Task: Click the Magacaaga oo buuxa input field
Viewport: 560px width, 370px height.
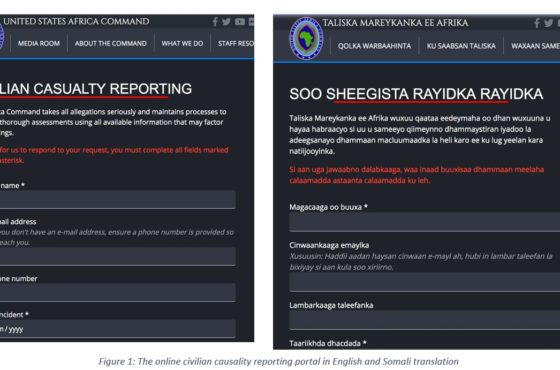Action: (425, 222)
